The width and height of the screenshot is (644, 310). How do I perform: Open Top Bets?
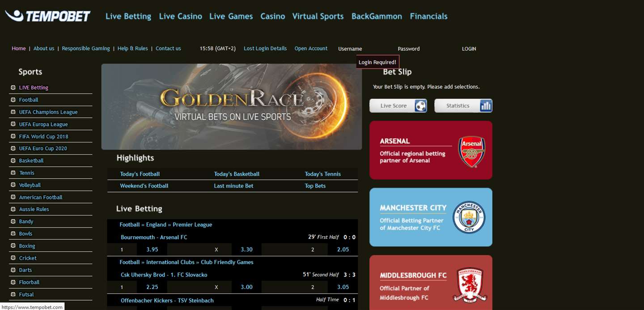click(x=315, y=186)
